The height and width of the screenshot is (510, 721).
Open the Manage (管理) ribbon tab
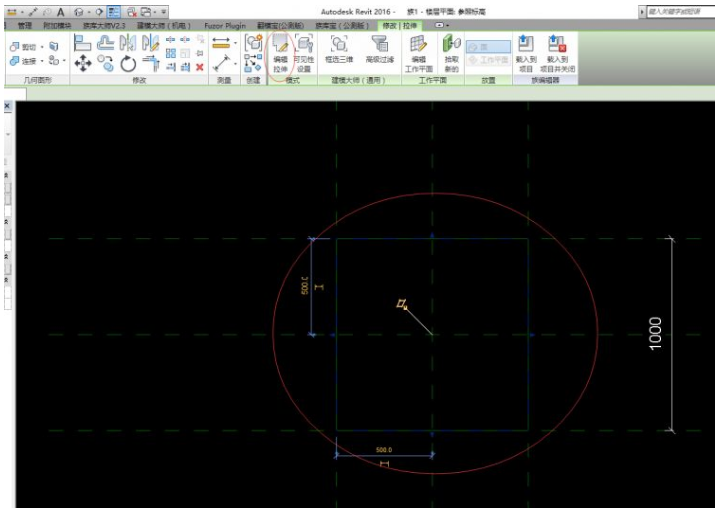coord(25,25)
